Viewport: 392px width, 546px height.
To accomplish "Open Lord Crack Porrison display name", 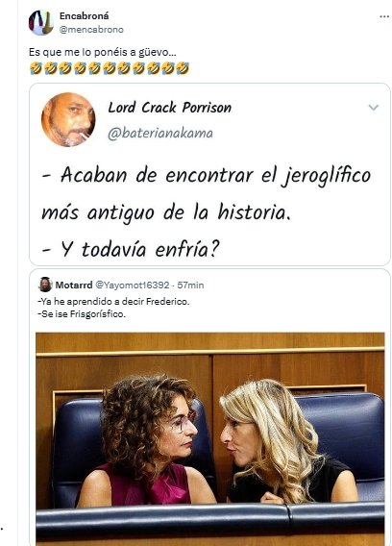I will (x=169, y=108).
